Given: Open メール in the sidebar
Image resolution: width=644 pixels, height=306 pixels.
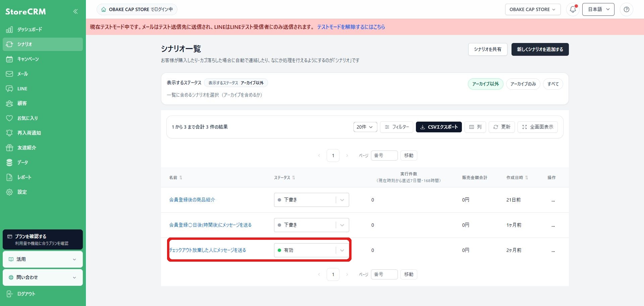Looking at the screenshot, I should click(x=43, y=74).
